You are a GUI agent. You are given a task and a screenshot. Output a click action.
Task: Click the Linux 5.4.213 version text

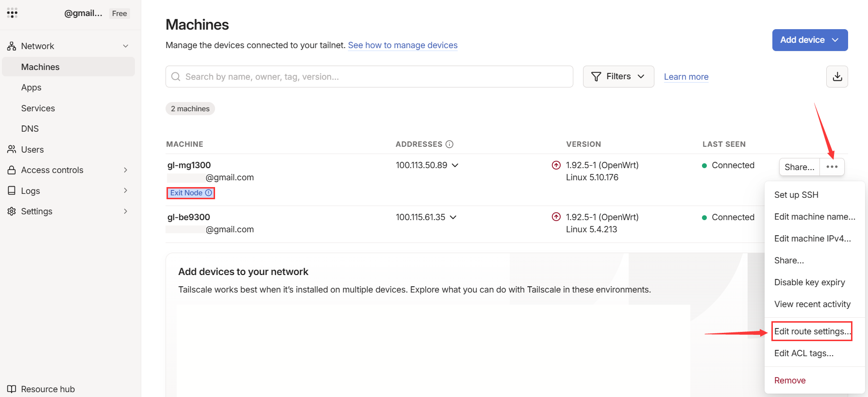point(591,229)
